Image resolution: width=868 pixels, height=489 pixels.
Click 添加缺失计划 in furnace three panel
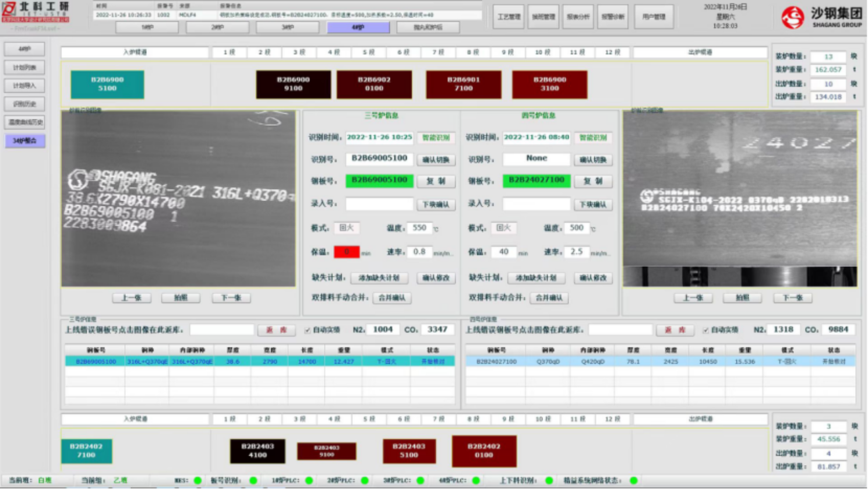click(379, 278)
